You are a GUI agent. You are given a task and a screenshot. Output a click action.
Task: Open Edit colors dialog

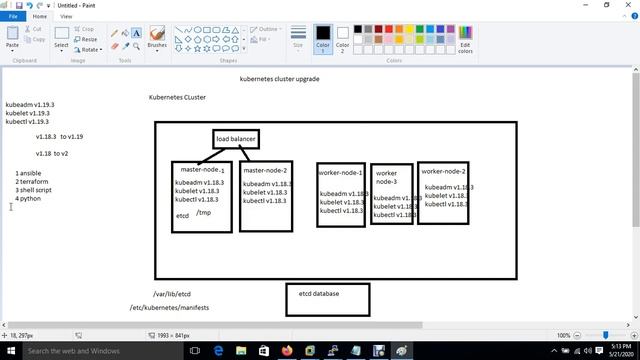coord(465,39)
